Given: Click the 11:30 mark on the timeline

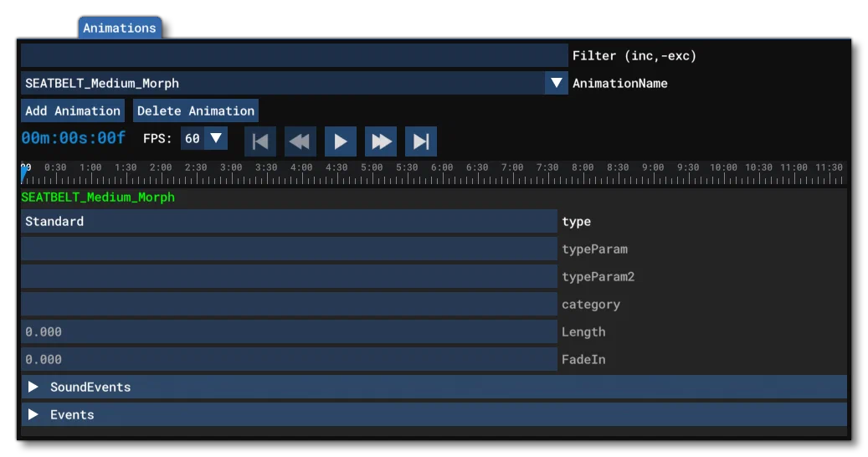Looking at the screenshot, I should (x=829, y=167).
